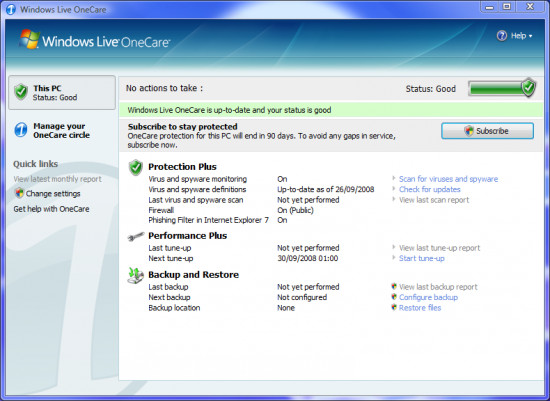Click 'On (Public)' firewall value

[295, 210]
